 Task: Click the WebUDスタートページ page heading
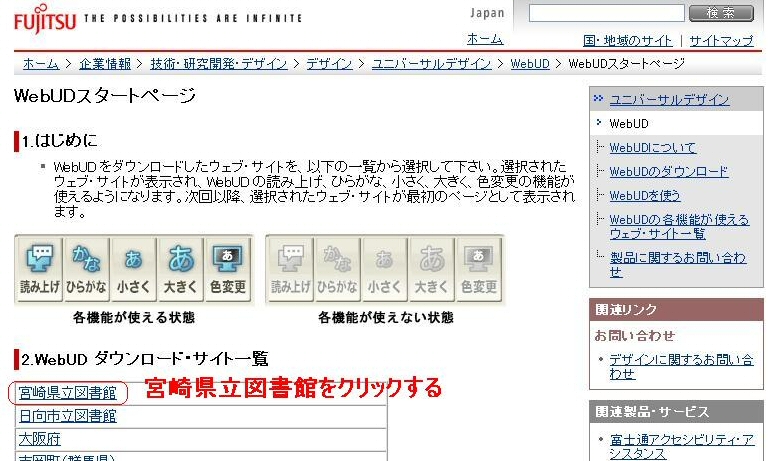[105, 95]
